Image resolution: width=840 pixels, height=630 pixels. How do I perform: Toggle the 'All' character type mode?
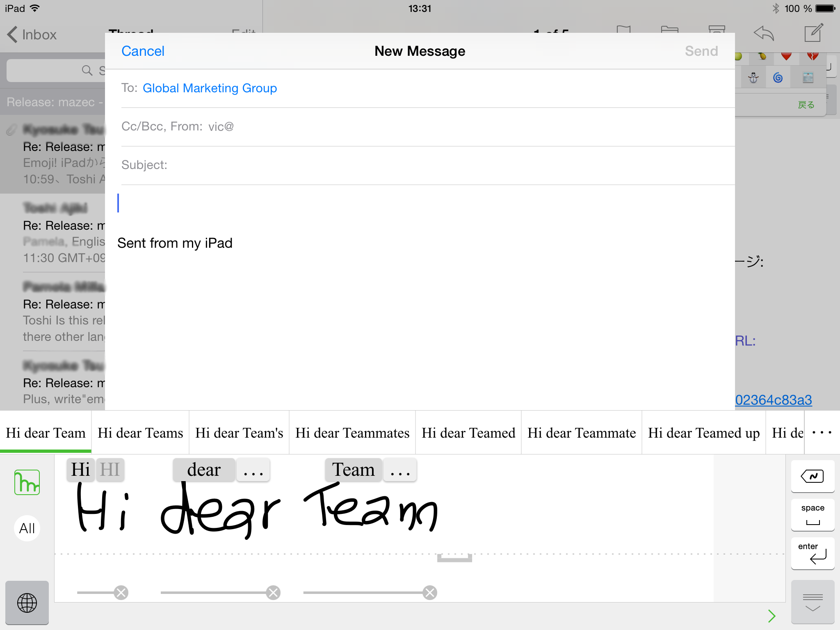(x=27, y=528)
